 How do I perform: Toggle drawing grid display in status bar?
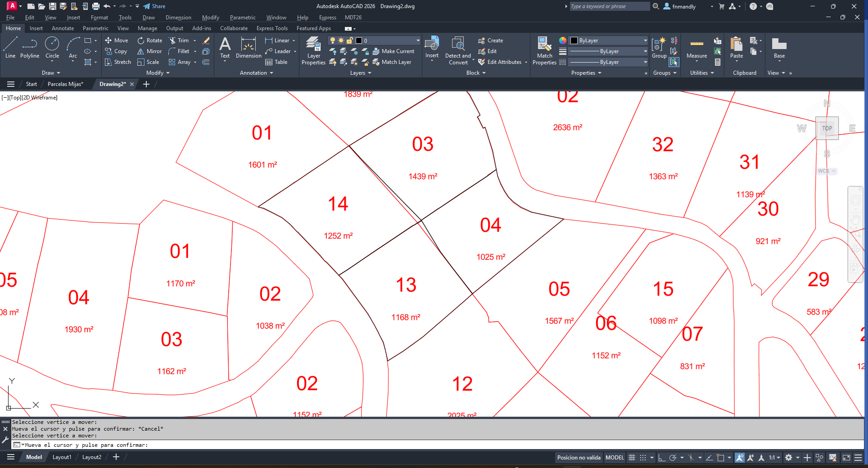click(x=632, y=458)
